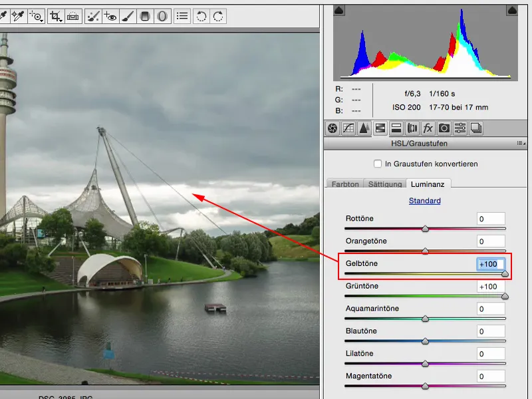
Task: Focus the Blautöne value field
Action: (491, 331)
